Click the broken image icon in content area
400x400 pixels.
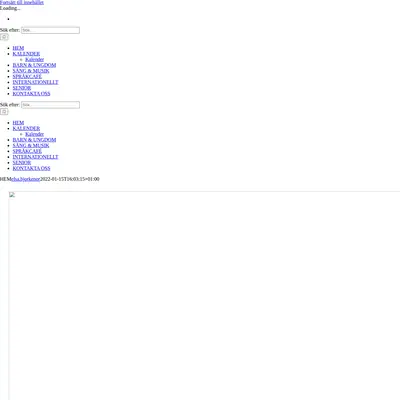(x=12, y=195)
